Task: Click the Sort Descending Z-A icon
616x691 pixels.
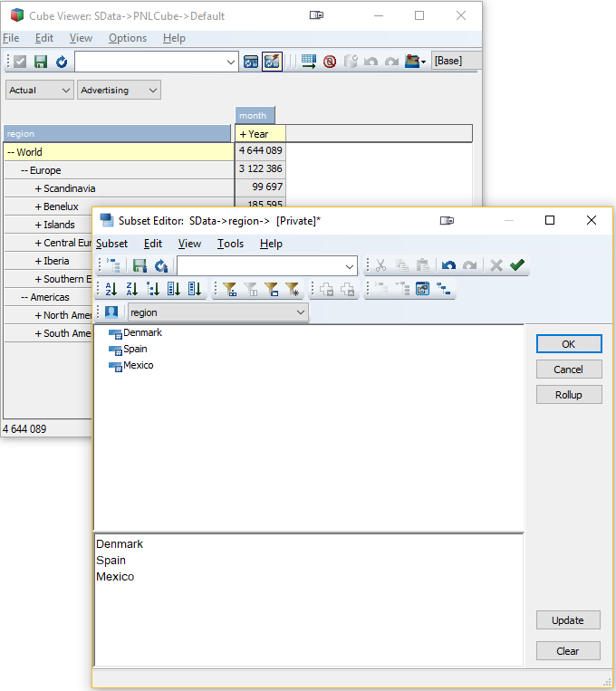Action: tap(132, 289)
